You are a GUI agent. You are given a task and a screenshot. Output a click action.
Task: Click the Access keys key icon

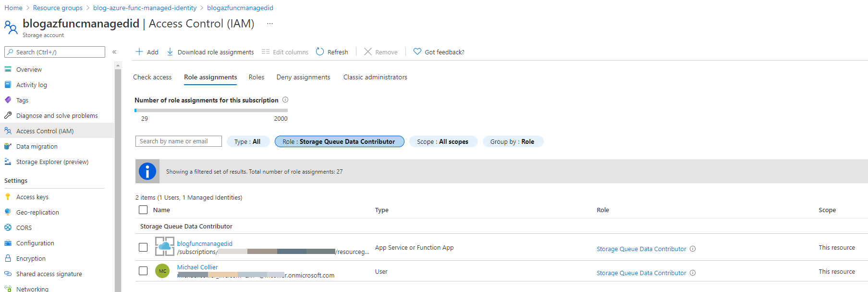click(x=8, y=197)
